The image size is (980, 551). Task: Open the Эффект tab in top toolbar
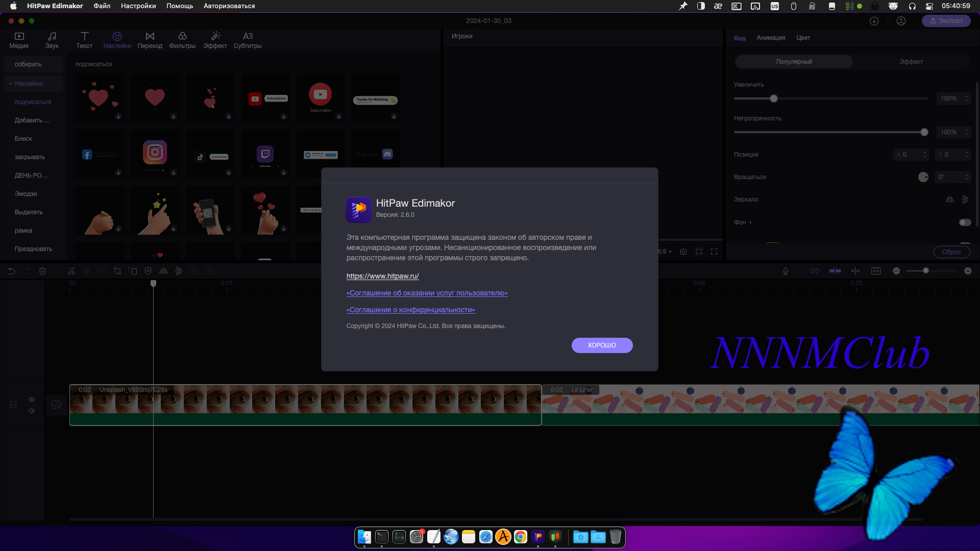coord(215,40)
